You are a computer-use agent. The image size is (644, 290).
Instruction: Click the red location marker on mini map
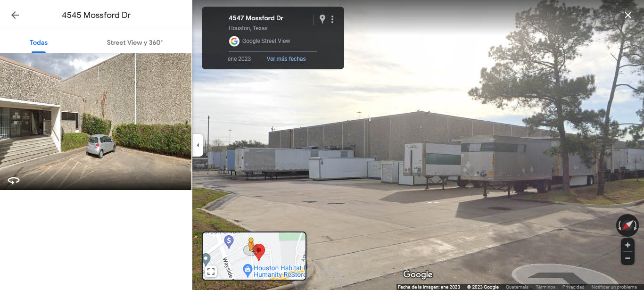point(259,252)
